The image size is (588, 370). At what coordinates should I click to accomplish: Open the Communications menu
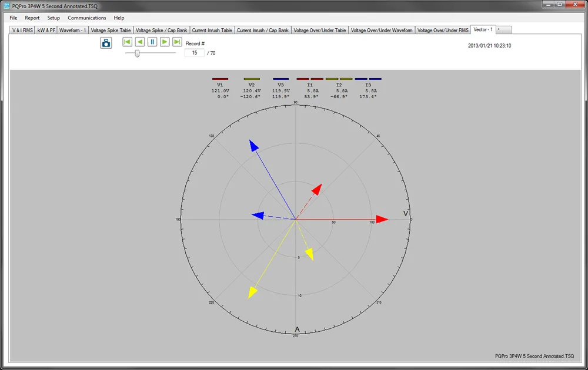tap(87, 18)
